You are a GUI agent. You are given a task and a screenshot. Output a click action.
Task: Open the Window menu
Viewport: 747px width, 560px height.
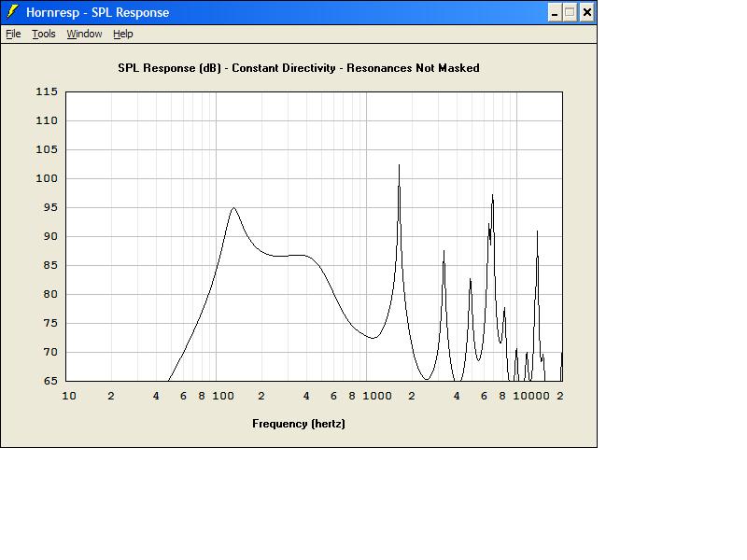pyautogui.click(x=84, y=34)
